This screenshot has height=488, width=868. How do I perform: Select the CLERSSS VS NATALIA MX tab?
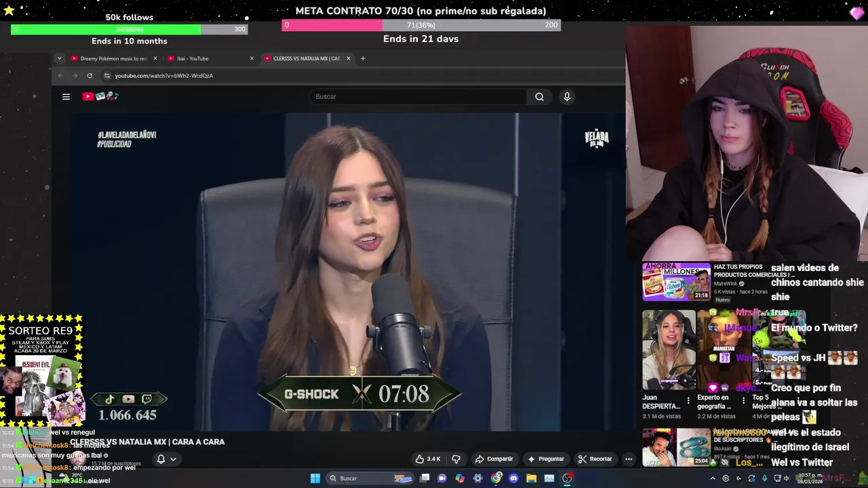pos(307,58)
